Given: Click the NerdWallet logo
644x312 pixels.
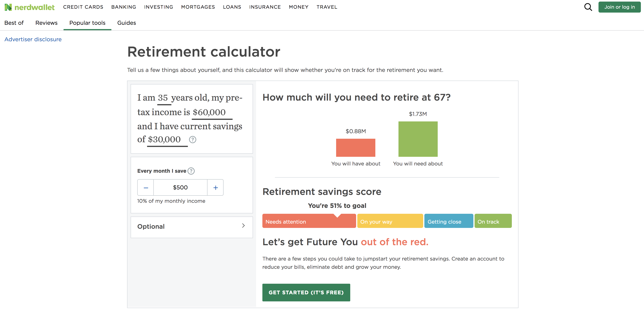Looking at the screenshot, I should click(x=29, y=7).
